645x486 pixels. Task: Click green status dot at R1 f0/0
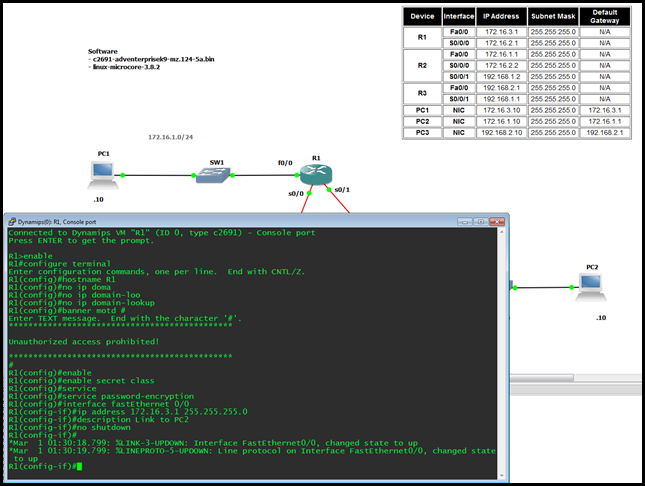[297, 175]
